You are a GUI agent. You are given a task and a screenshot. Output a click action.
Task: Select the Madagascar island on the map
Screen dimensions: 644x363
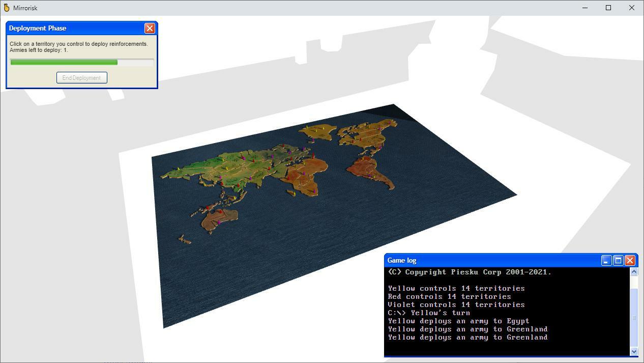tap(291, 193)
